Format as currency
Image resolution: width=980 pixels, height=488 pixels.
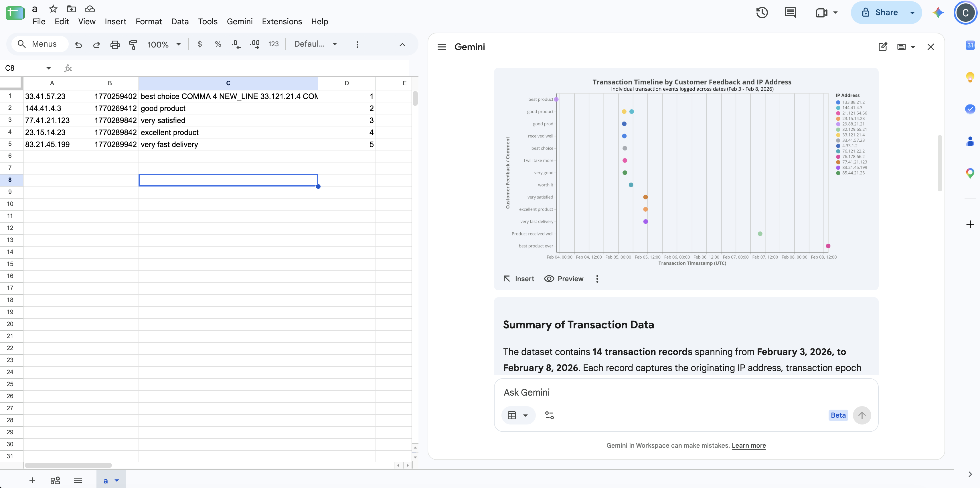[200, 44]
